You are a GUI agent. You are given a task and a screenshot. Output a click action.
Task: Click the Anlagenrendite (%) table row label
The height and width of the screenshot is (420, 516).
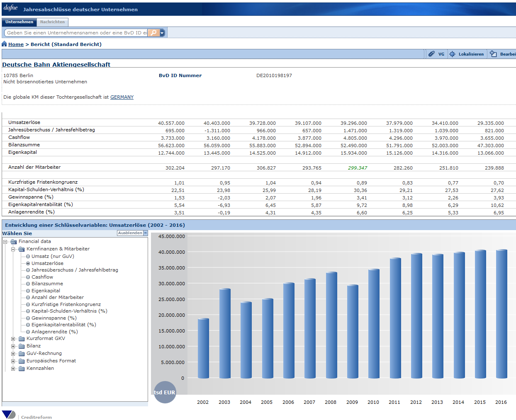[32, 212]
